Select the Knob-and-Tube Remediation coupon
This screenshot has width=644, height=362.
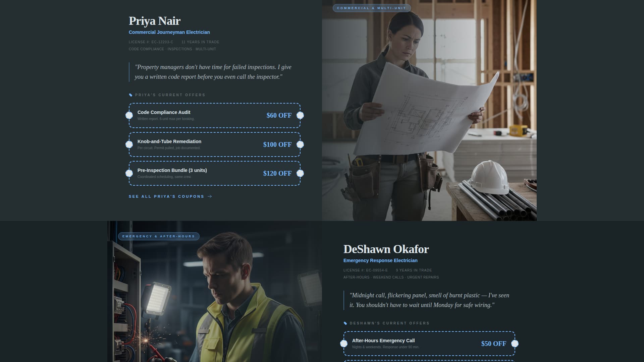click(215, 144)
